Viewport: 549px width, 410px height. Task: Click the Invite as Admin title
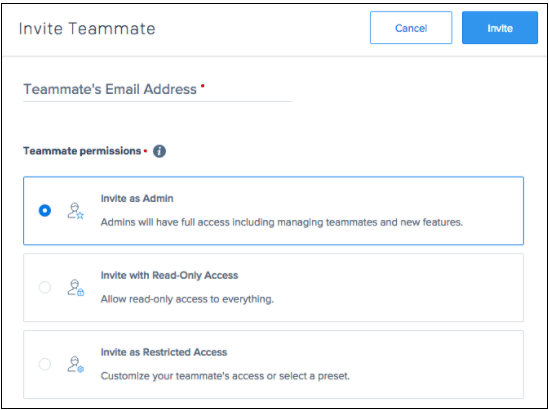(x=137, y=199)
